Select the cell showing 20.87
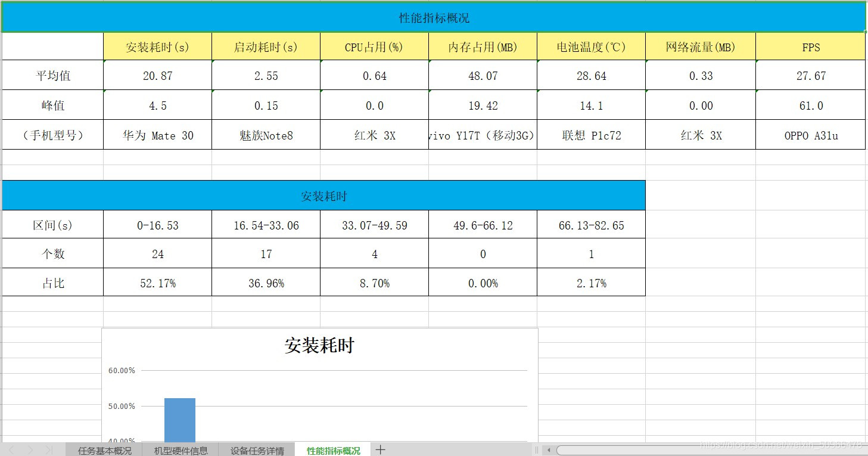Screen dimensions: 868x456 (157, 75)
